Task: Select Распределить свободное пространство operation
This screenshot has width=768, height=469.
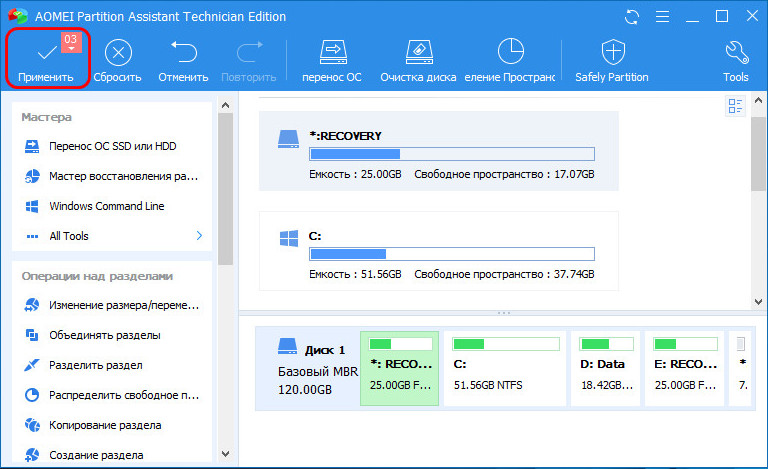Action: pos(112,395)
